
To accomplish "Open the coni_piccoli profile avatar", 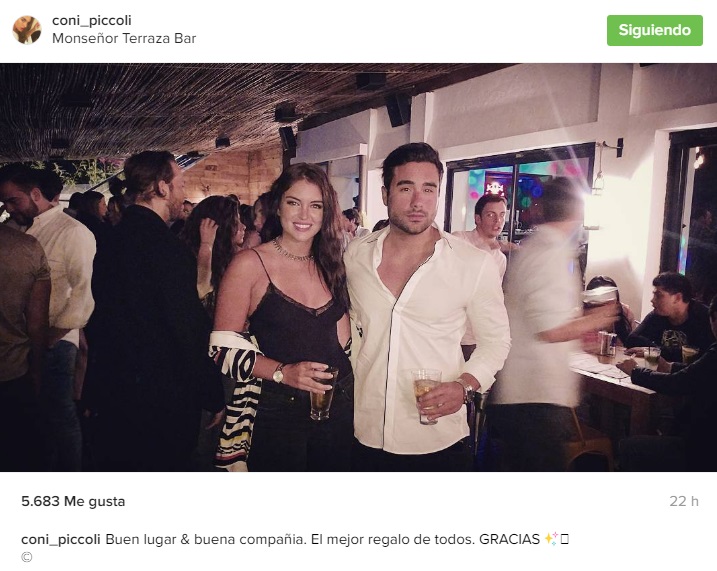I will click(x=27, y=30).
